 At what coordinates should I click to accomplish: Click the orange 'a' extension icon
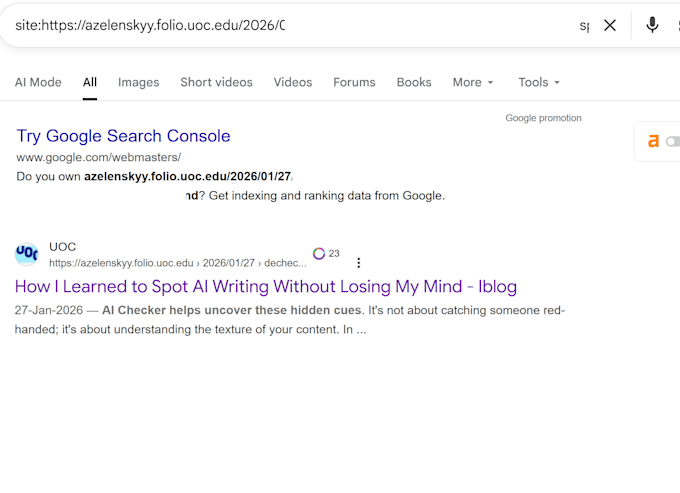(x=653, y=141)
